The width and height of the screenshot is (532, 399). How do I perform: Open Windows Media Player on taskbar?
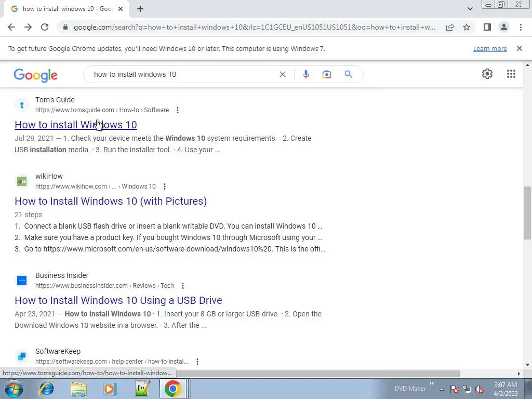pyautogui.click(x=110, y=389)
